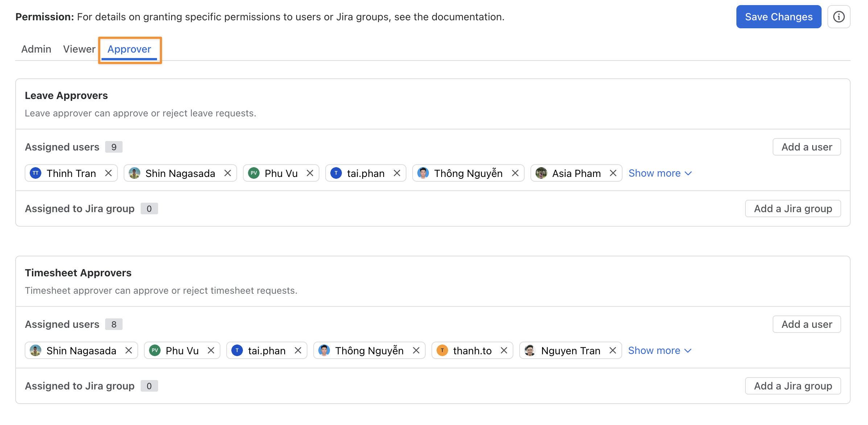Viewport: 868px width, 425px height.
Task: Expand Show more in Leave Approvers
Action: pos(660,173)
